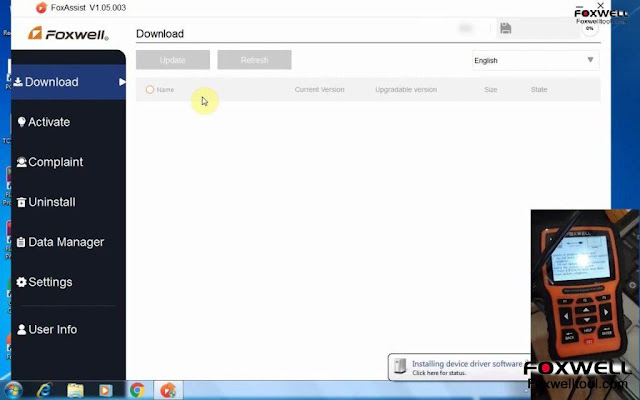The height and width of the screenshot is (400, 640).
Task: Open Data Manager from sidebar
Action: point(60,242)
